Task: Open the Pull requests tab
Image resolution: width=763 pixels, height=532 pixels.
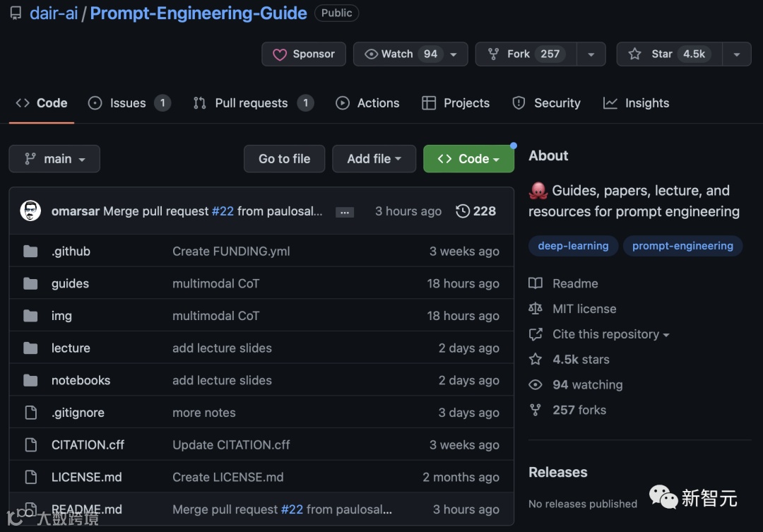Action: pyautogui.click(x=252, y=103)
